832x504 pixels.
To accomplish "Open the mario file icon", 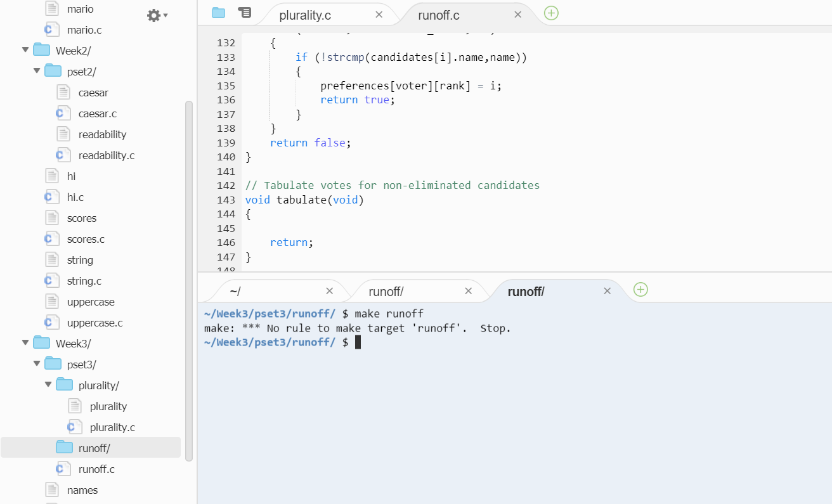I will tap(52, 9).
